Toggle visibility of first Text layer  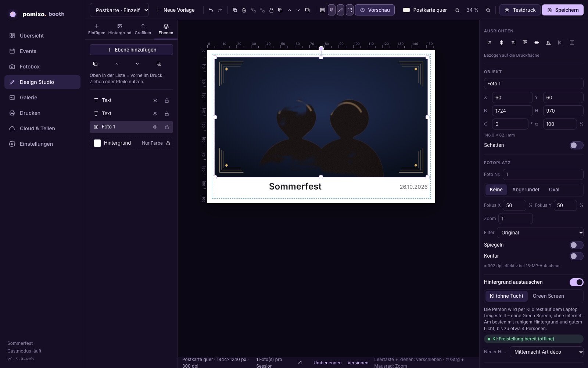click(155, 100)
